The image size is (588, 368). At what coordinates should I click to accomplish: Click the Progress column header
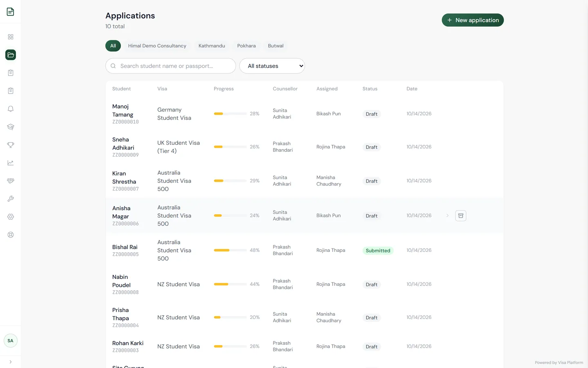coord(224,89)
